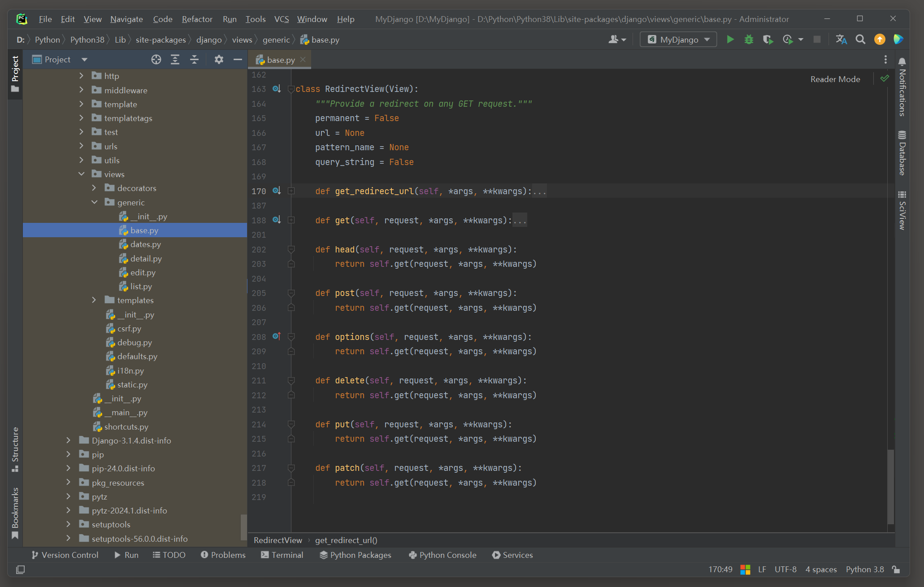Click the read-only lock icon in status bar
The width and height of the screenshot is (924, 587).
tap(896, 569)
